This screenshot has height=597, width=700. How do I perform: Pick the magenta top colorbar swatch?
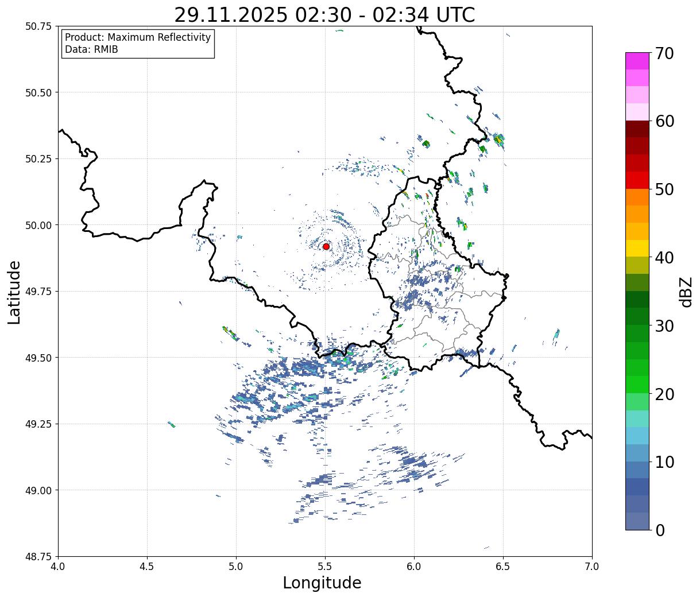click(x=637, y=61)
